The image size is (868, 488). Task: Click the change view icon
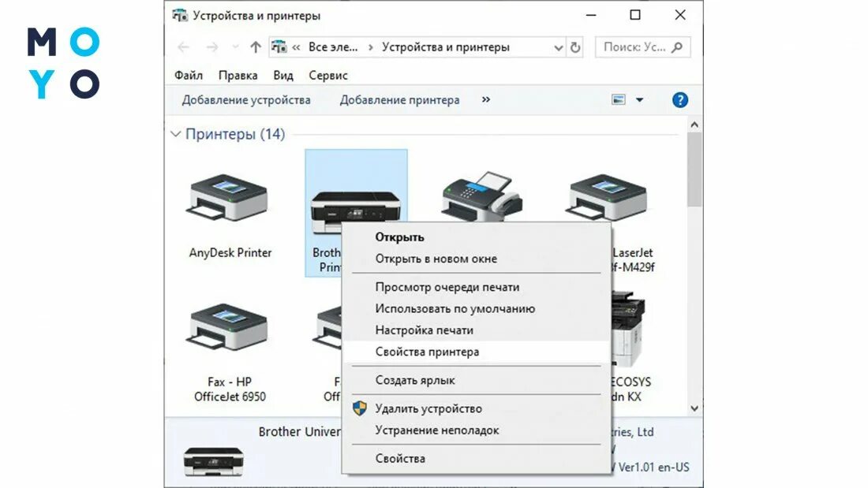click(x=619, y=99)
